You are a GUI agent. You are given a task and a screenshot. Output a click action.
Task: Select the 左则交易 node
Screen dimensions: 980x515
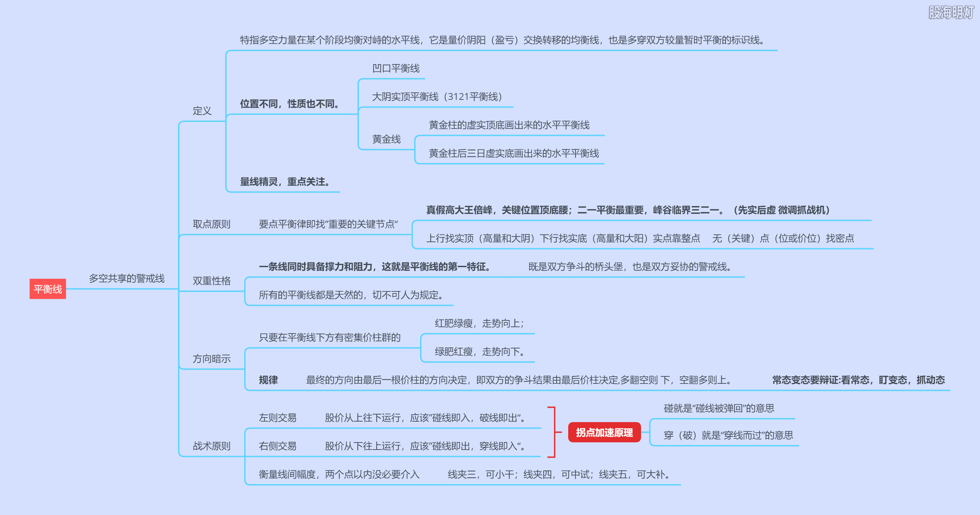(x=277, y=418)
